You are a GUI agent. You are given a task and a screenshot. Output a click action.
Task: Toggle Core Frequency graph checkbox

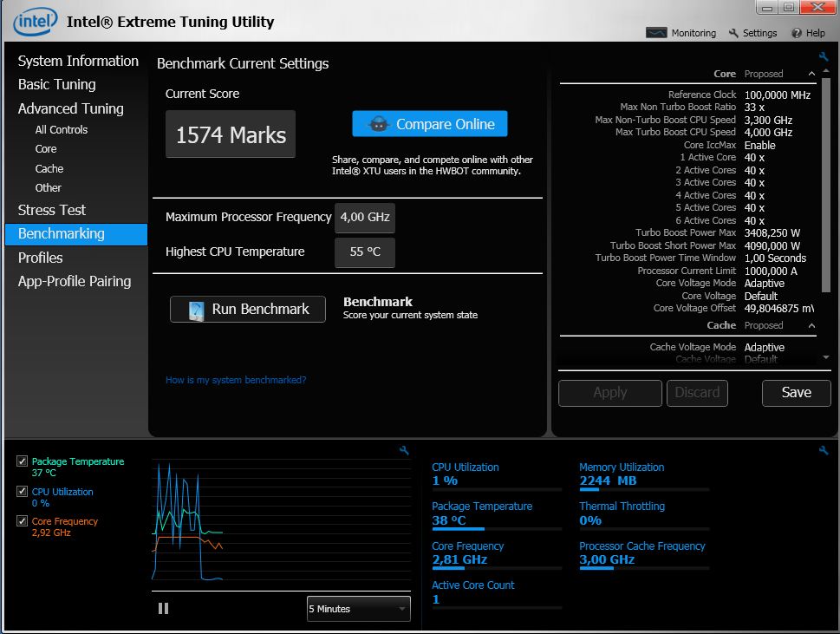pos(22,520)
